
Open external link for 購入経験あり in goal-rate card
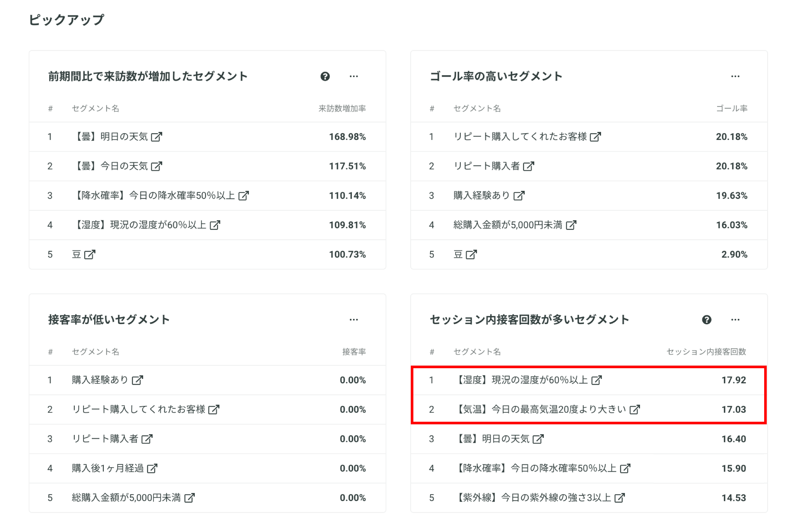click(519, 196)
